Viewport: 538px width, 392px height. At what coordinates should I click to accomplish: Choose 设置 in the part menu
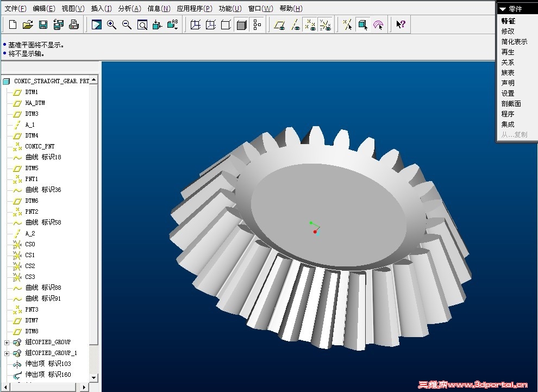(x=508, y=93)
